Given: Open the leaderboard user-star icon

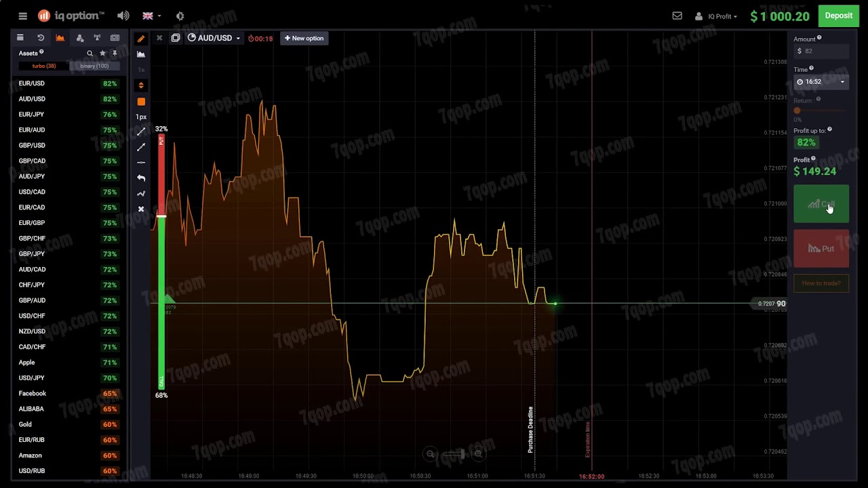Looking at the screenshot, I should (80, 38).
